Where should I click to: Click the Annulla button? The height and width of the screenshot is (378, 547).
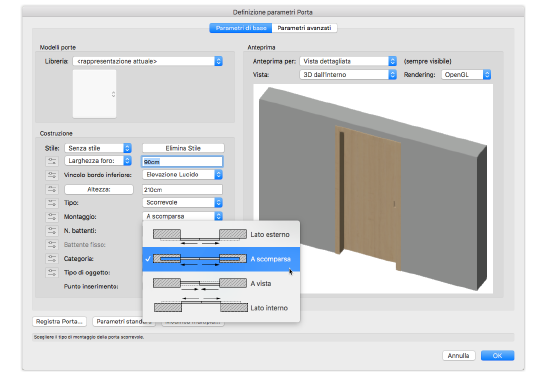tap(458, 356)
